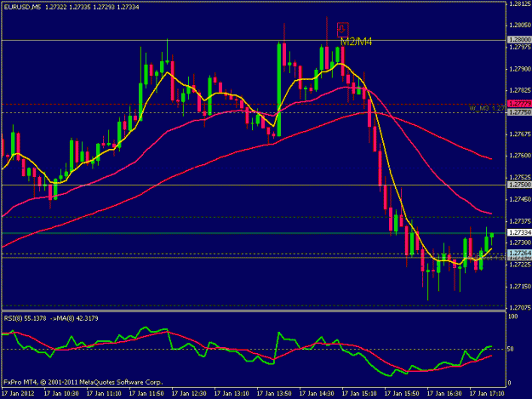Select the 17 Jan 15:50 time label
532x399 pixels.
coord(402,394)
